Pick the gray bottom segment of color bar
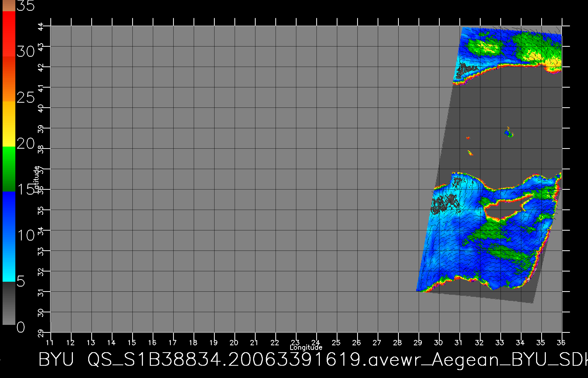Screen dimensions: 588x378 click(x=9, y=303)
